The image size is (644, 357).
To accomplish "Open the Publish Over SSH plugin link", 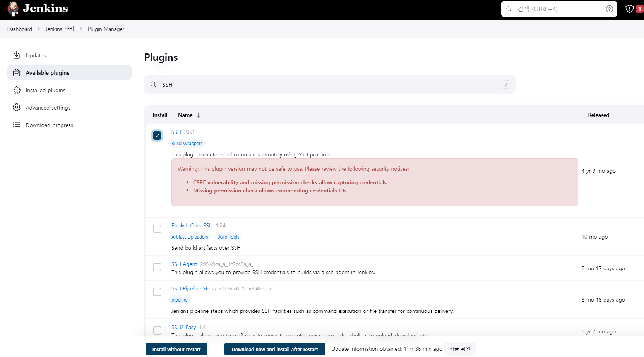I will click(x=192, y=225).
